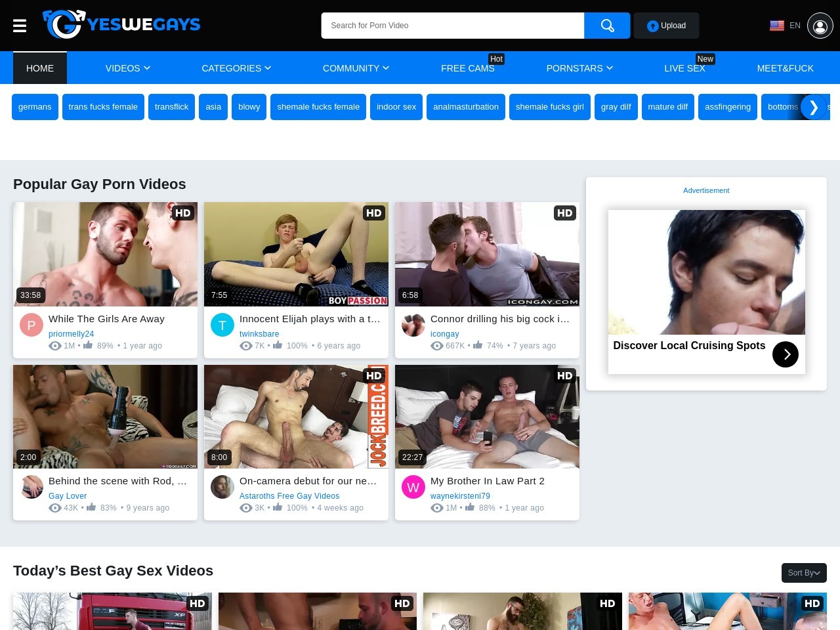Viewport: 840px width, 630px height.
Task: Open the user account profile icon
Action: 820,26
